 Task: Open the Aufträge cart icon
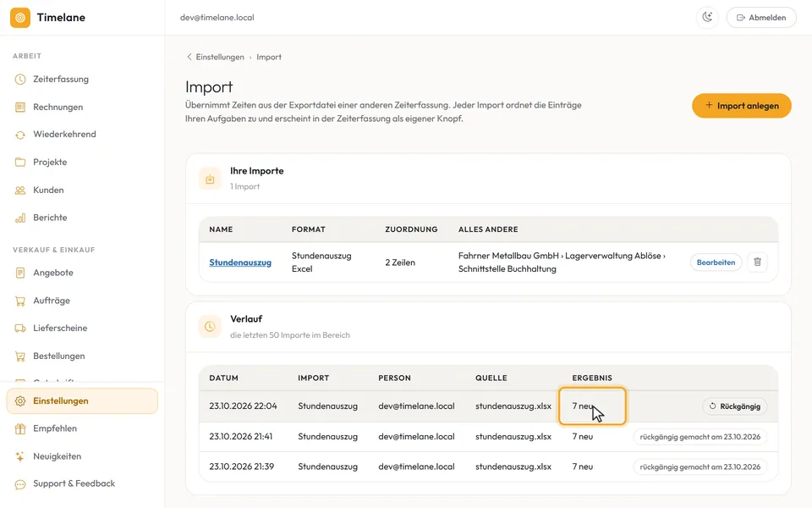click(x=20, y=301)
